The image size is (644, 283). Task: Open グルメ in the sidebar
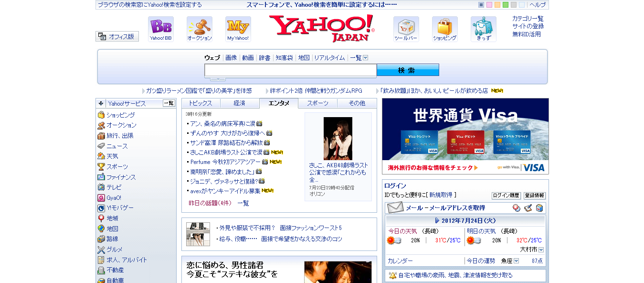(114, 250)
